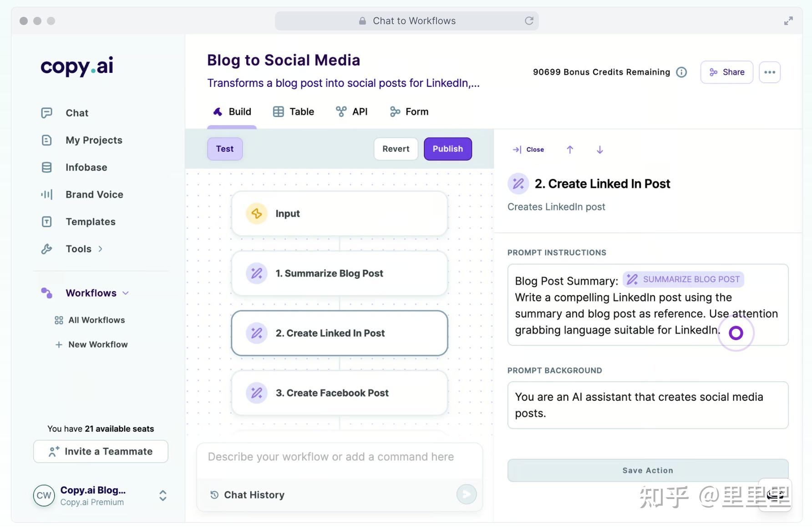
Task: Click the workflow description input box
Action: 340,457
